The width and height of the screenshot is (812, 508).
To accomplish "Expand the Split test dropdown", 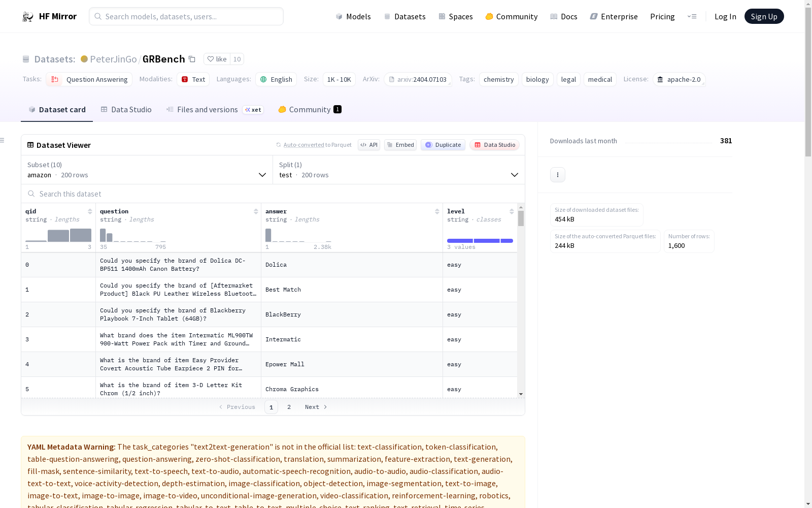I will tap(399, 170).
